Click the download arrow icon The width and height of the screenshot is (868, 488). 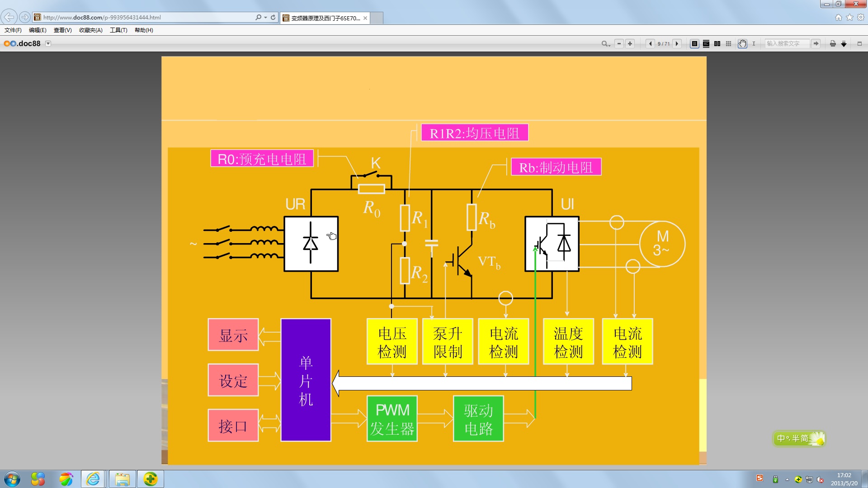tap(844, 44)
